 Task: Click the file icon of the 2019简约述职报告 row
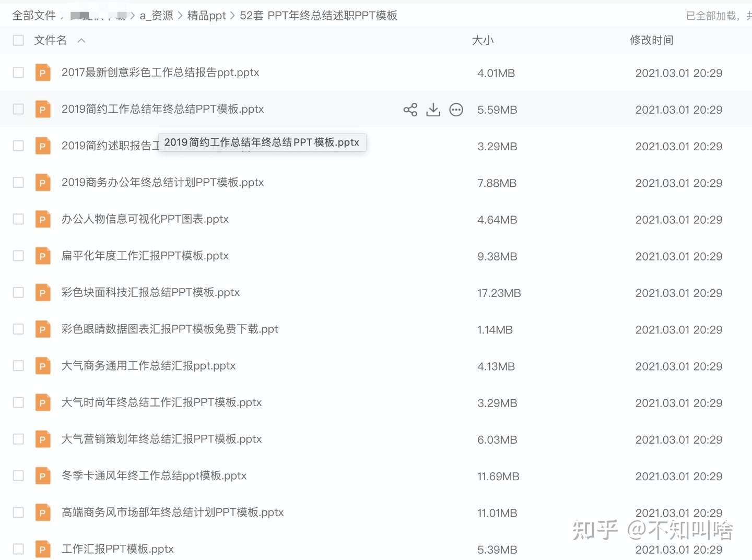coord(43,146)
